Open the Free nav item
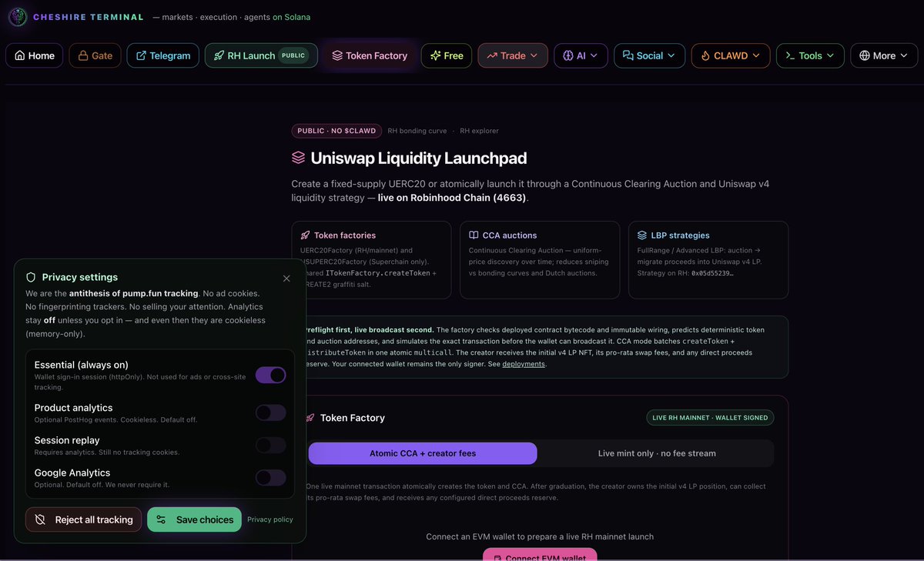This screenshot has height=561, width=924. [447, 55]
